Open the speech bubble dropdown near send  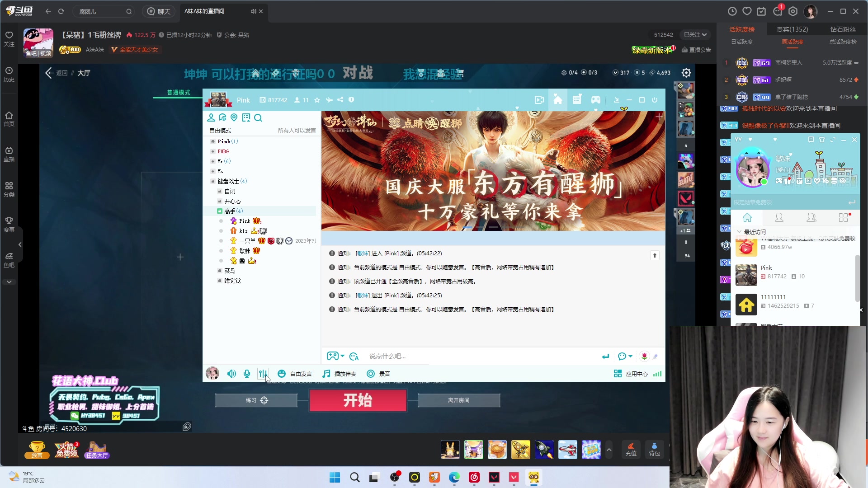click(625, 357)
